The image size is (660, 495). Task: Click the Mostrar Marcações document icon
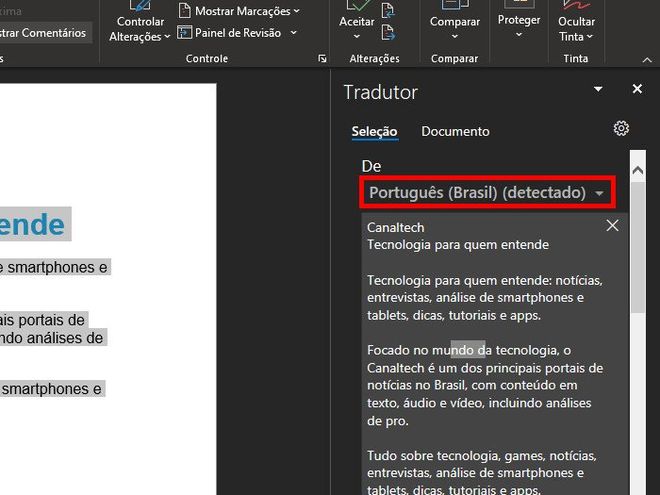tap(184, 11)
